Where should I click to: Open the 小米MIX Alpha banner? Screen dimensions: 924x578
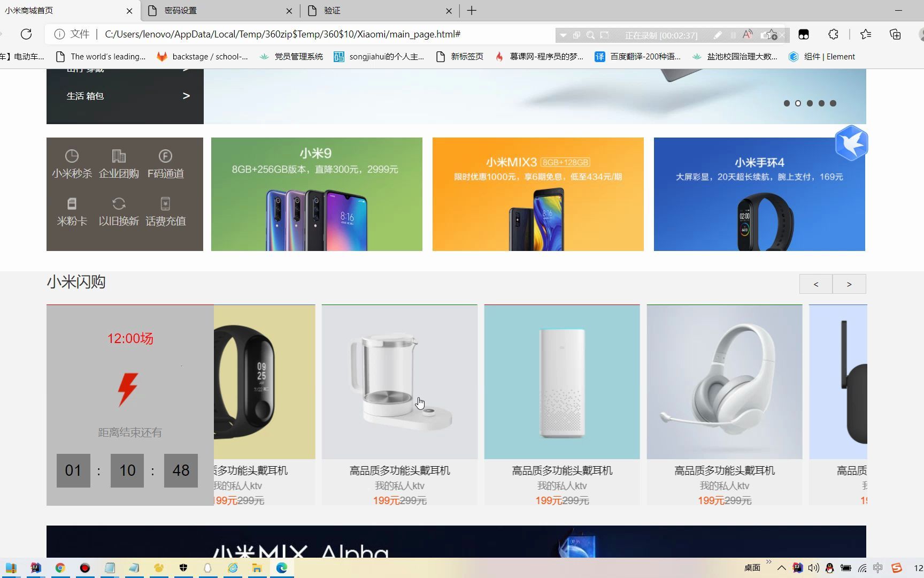click(x=456, y=542)
